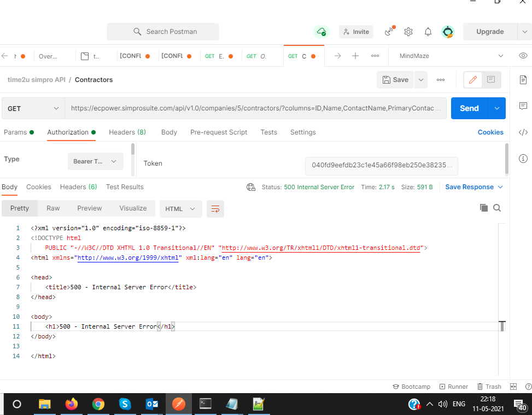Open the Save options dropdown arrow
The height and width of the screenshot is (415, 532).
421,80
